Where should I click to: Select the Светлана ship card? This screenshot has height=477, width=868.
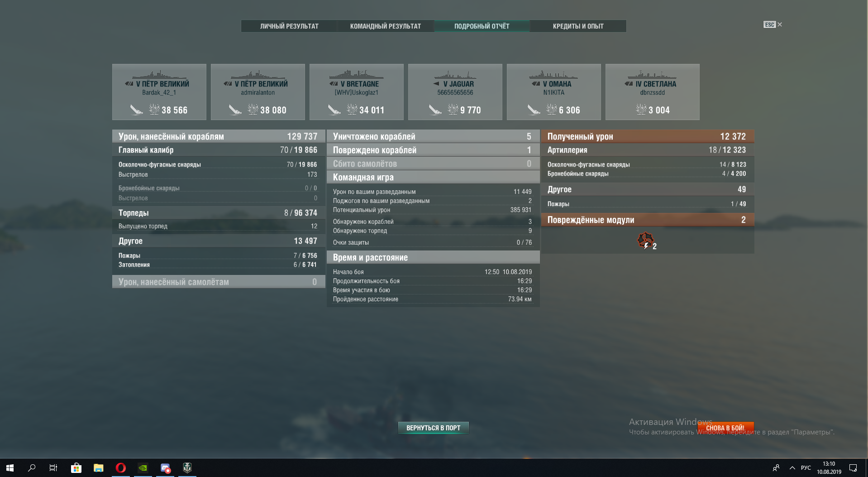pos(653,92)
